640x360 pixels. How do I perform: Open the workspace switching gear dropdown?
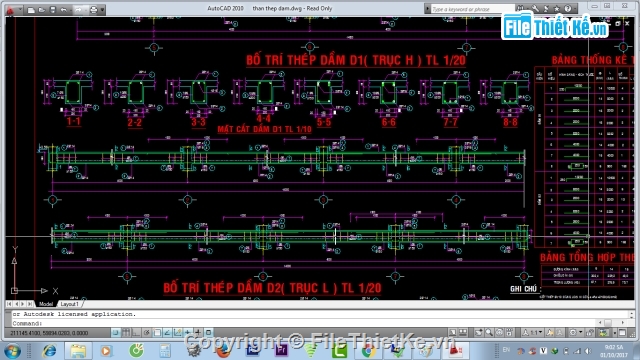576,333
